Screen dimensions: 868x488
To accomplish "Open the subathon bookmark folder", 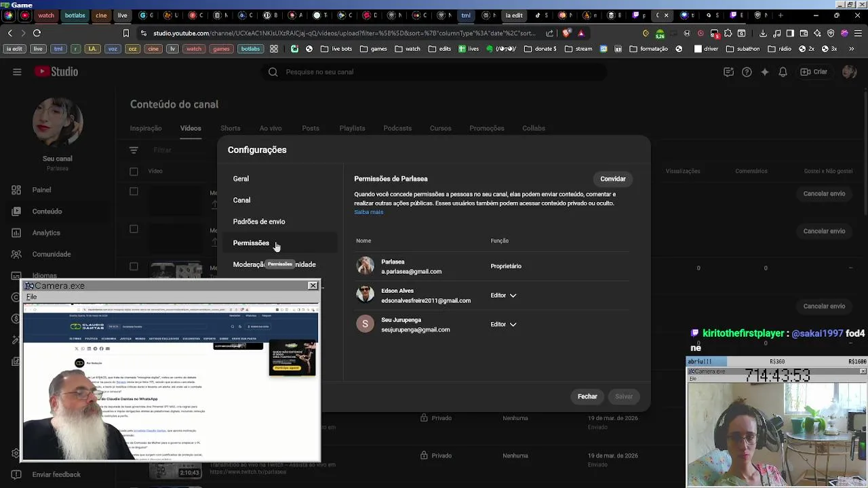I will [x=743, y=49].
